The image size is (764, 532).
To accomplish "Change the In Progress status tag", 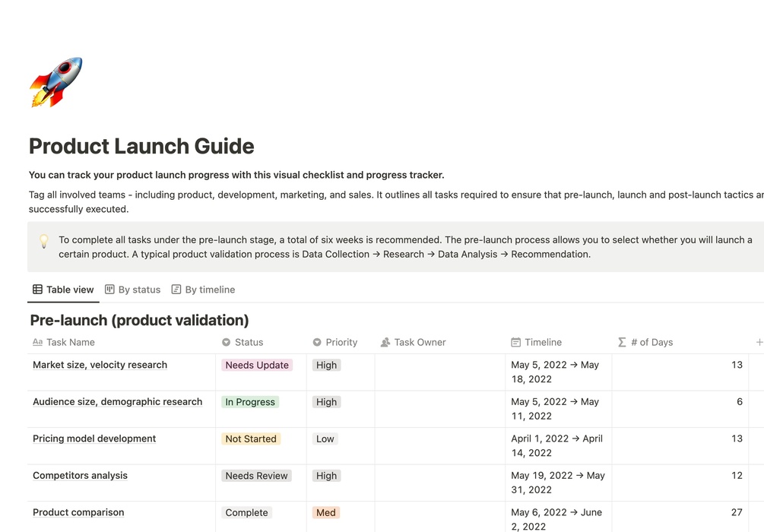I will click(x=250, y=402).
